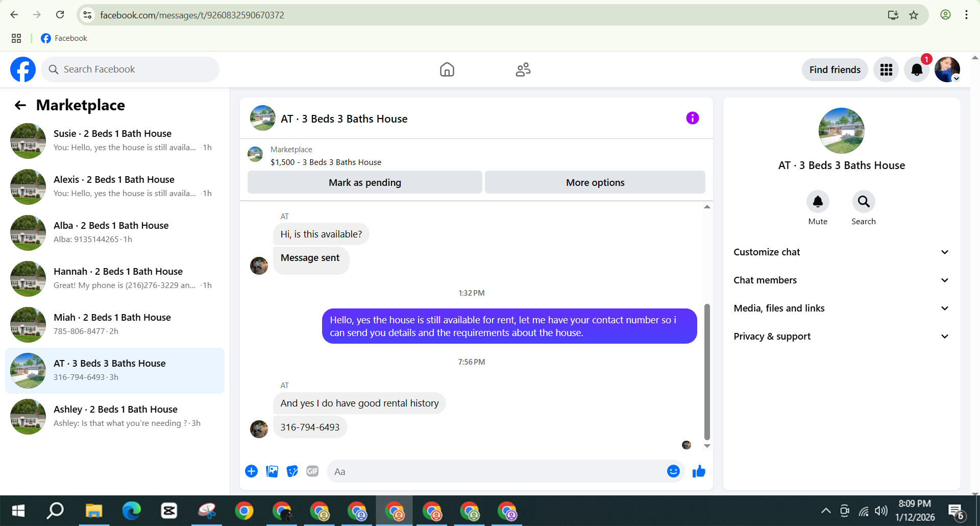
Task: Choose a sticker icon in composer
Action: (x=292, y=471)
